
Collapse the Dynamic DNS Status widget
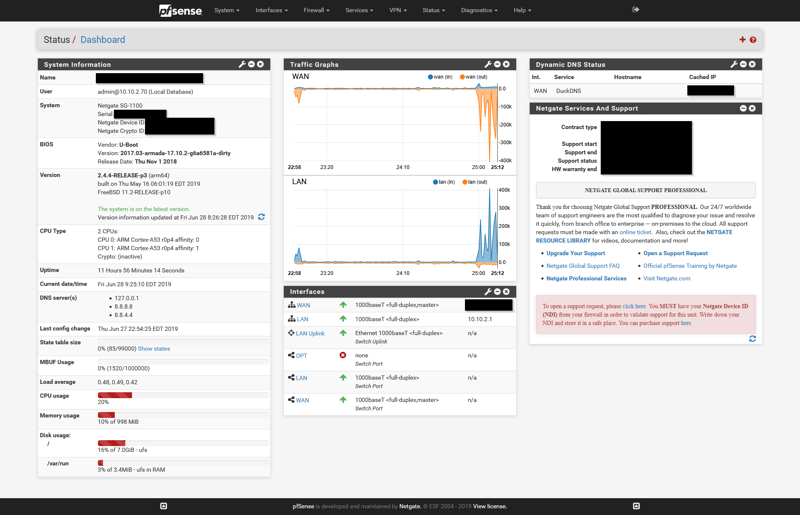point(743,64)
